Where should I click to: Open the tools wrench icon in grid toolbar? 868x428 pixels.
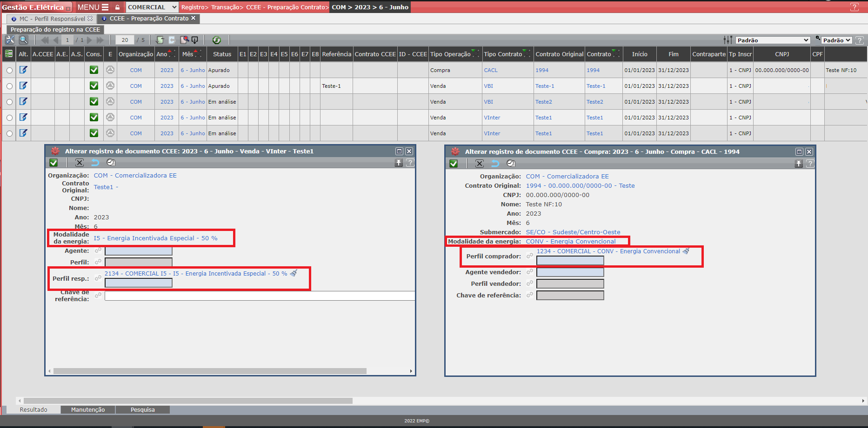point(10,40)
